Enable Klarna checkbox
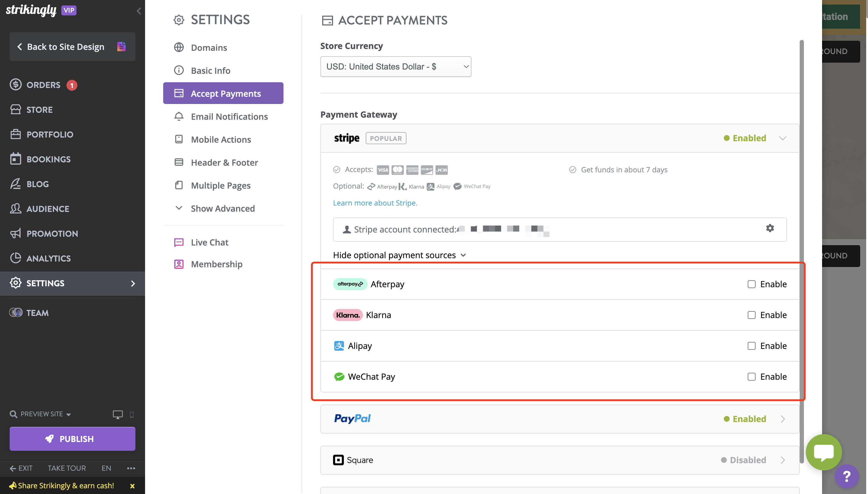868x494 pixels. coord(751,315)
